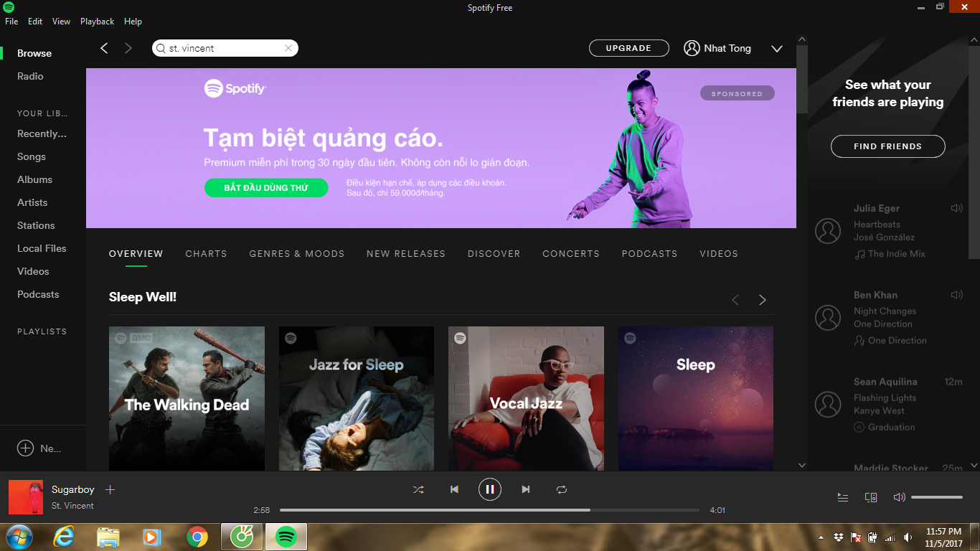Viewport: 980px width, 551px height.
Task: Open Stations in the sidebar
Action: point(36,225)
